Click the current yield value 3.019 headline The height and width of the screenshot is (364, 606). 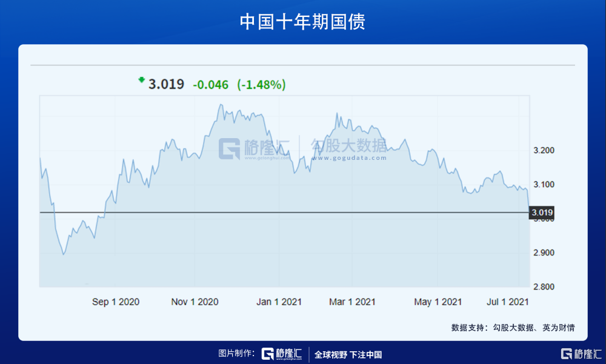tap(166, 85)
